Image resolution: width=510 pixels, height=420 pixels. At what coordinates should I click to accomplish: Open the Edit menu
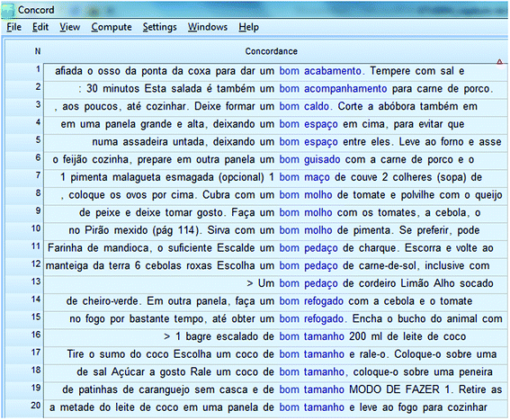pyautogui.click(x=40, y=27)
